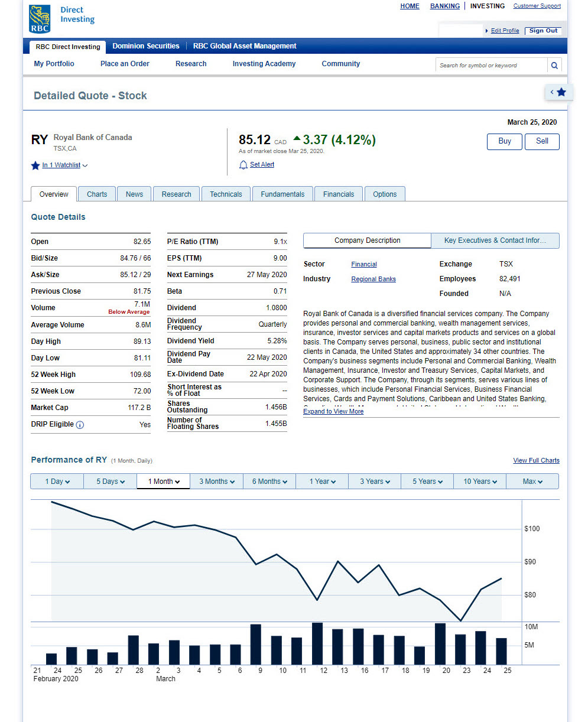This screenshot has width=588, height=722.
Task: Open the Max chart range dropdown
Action: coord(532,482)
